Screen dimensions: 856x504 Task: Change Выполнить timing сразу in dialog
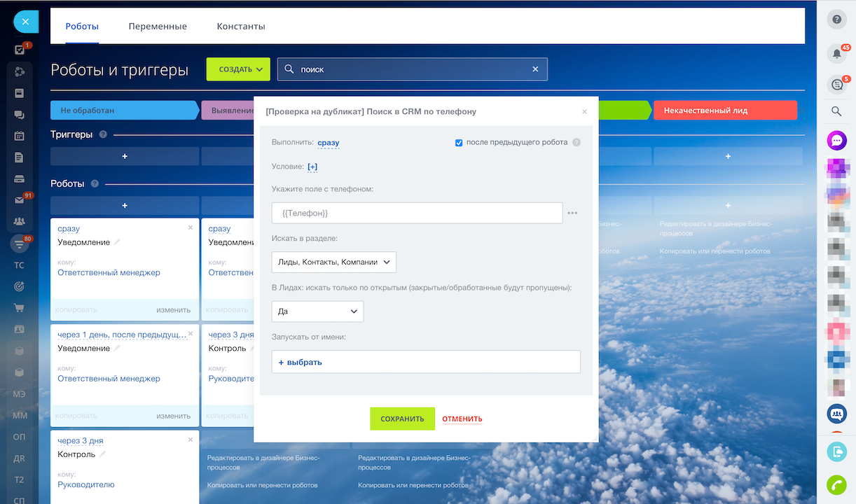point(328,143)
